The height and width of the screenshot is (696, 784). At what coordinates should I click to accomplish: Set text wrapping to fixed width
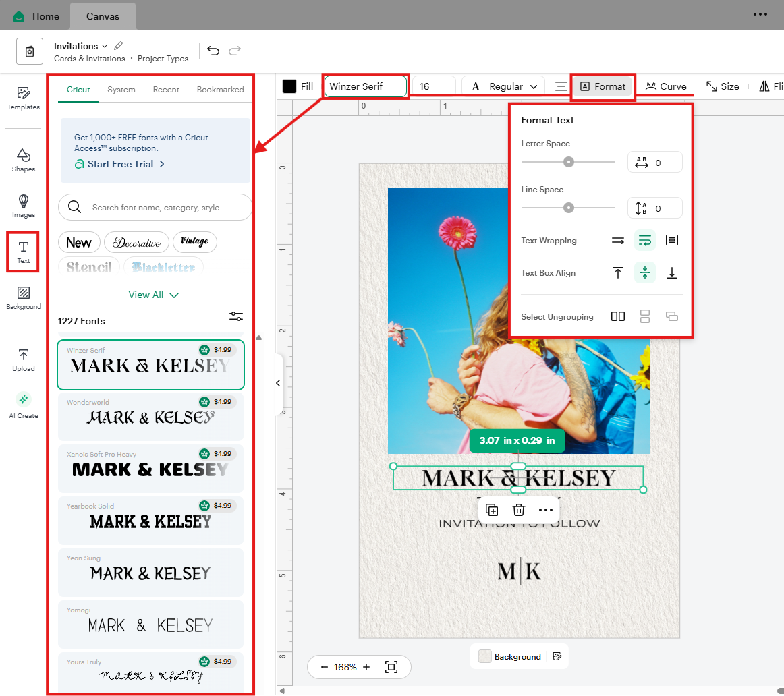click(x=671, y=241)
